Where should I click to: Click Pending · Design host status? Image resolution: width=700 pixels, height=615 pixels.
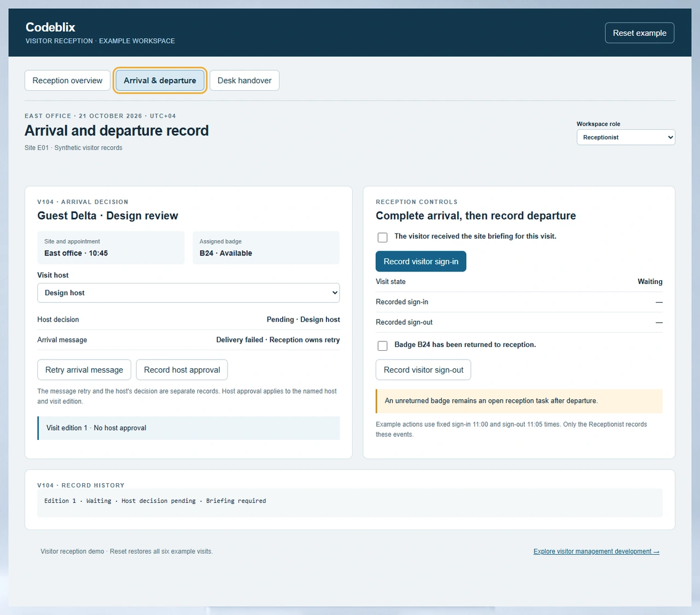[304, 320]
